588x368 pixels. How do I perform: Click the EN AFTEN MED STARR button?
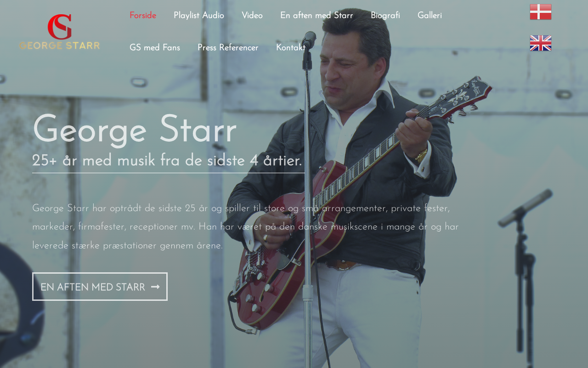pos(100,287)
